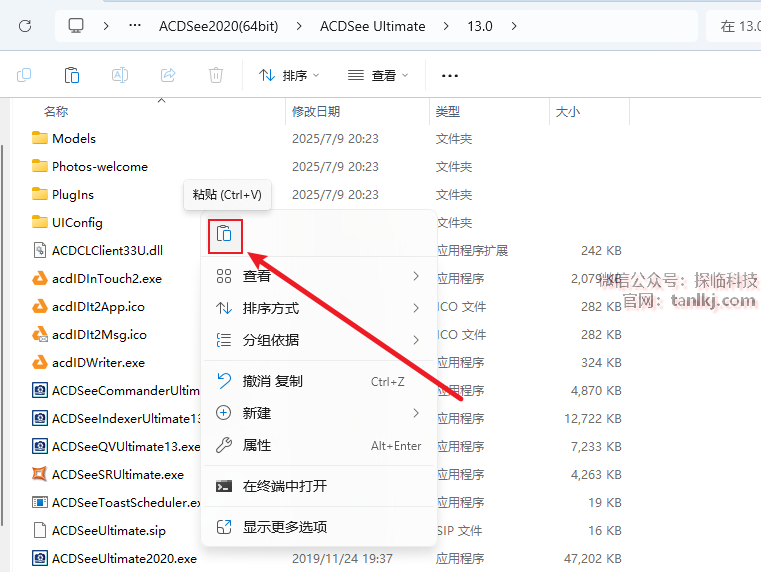Click the search box starting 在 13.0
Image resolution: width=761 pixels, height=573 pixels.
click(x=734, y=26)
